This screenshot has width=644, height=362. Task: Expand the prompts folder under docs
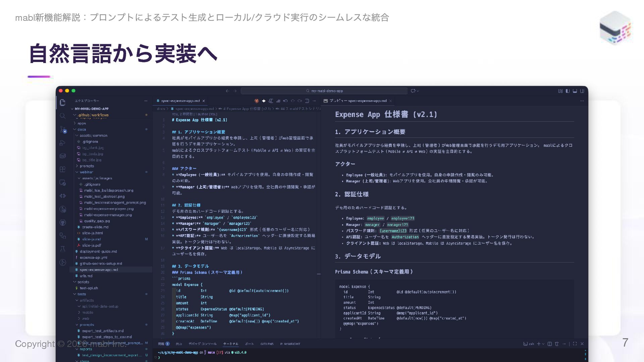coord(87,166)
